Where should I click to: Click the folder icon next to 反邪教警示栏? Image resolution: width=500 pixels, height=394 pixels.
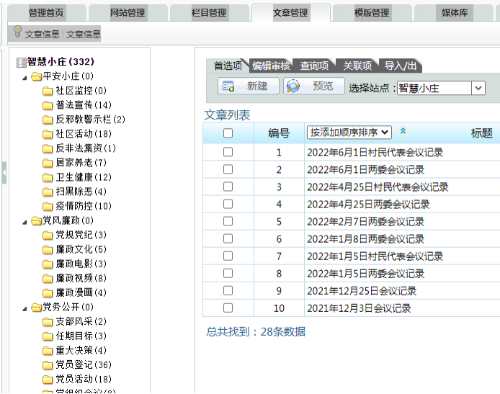click(x=48, y=120)
